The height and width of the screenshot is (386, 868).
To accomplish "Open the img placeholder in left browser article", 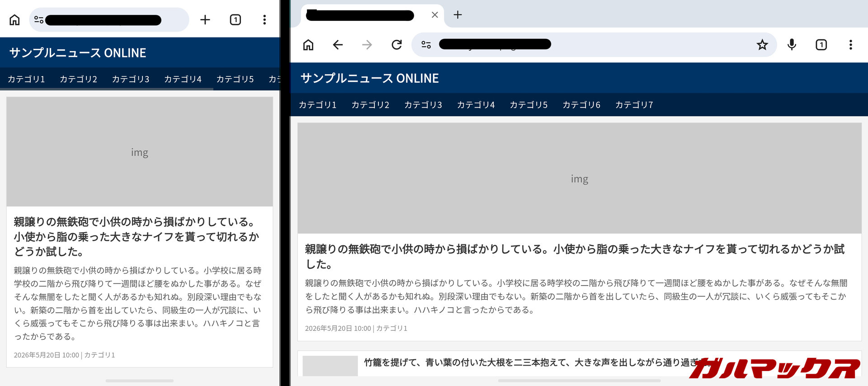I will (140, 152).
